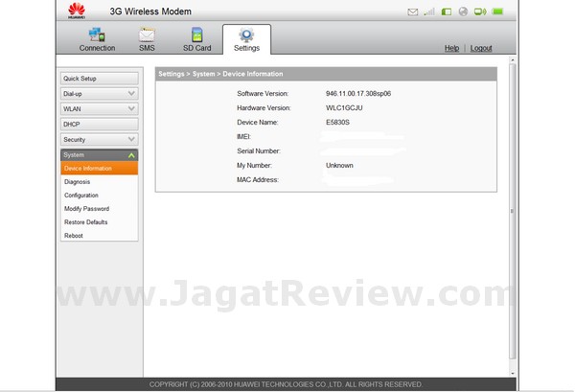575x392 pixels.
Task: Expand the Dial-up menu section
Action: coord(99,94)
